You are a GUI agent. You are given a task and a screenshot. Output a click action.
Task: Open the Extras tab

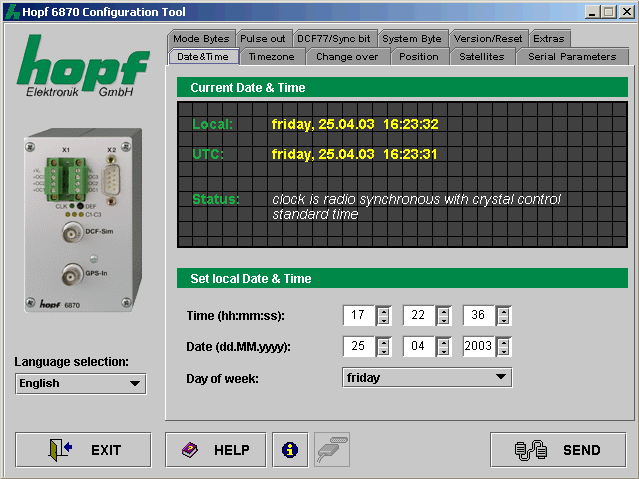pos(549,39)
